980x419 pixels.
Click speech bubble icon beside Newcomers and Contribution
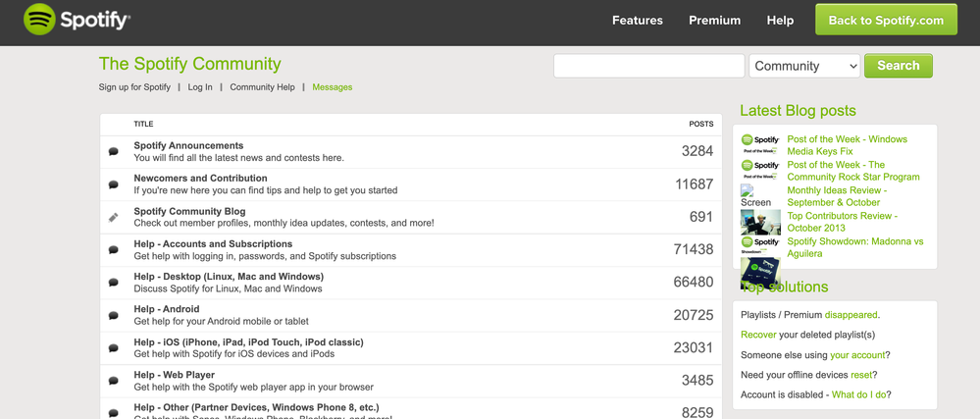[113, 184]
